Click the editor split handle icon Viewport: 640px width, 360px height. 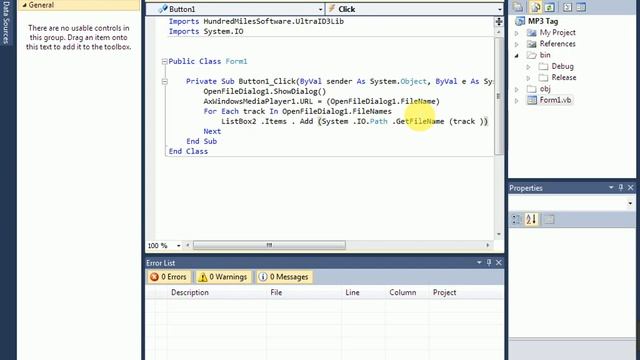pos(499,22)
